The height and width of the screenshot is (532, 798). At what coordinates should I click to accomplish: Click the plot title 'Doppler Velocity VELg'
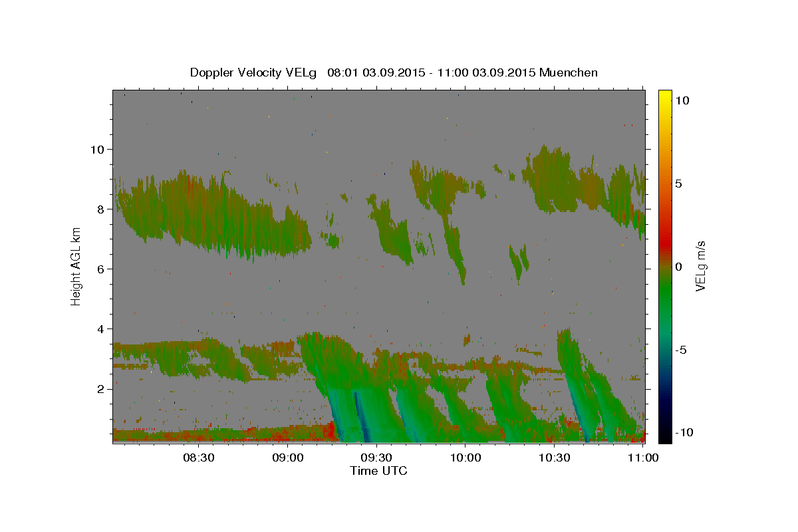(255, 72)
